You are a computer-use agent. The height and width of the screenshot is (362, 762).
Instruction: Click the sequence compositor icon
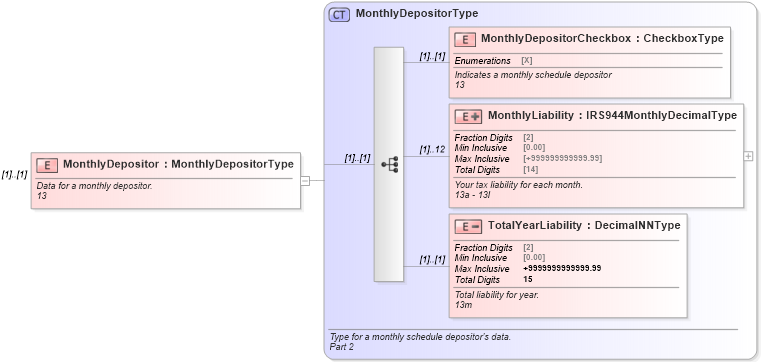(x=390, y=165)
